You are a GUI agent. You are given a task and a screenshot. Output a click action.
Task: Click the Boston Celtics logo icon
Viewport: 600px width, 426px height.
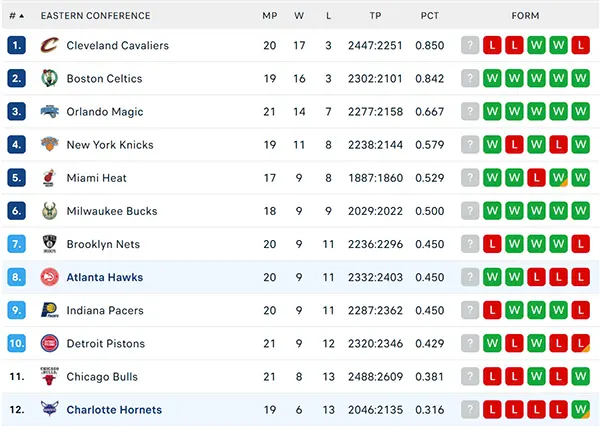49,78
